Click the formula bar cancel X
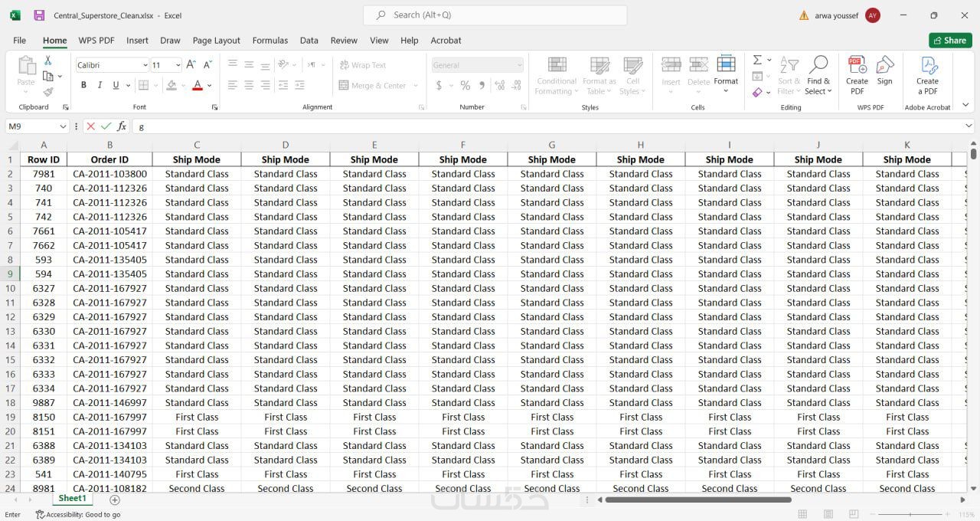Screen dimensions: 980x521 pos(90,126)
